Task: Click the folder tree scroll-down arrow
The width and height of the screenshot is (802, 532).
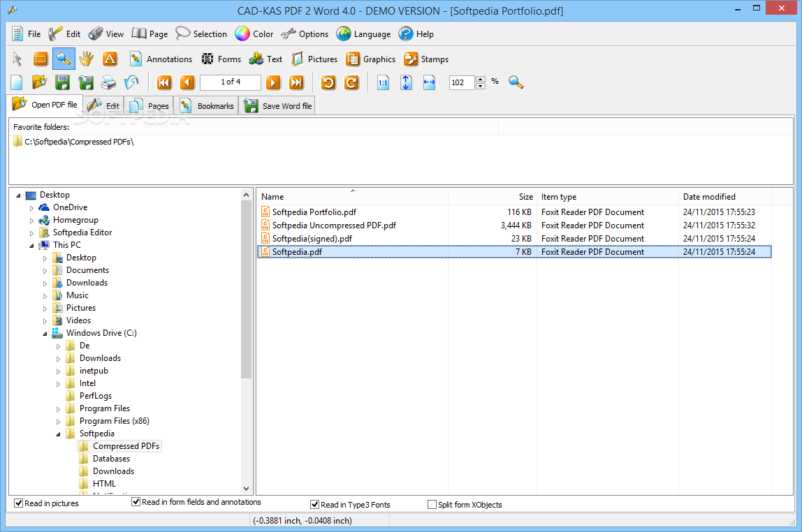Action: coord(246,489)
